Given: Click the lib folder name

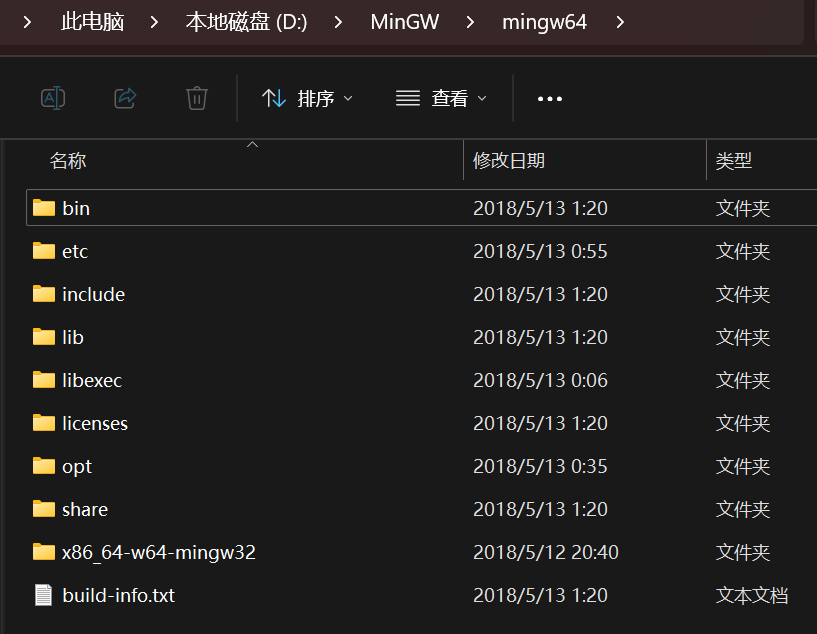Looking at the screenshot, I should click(x=73, y=338).
